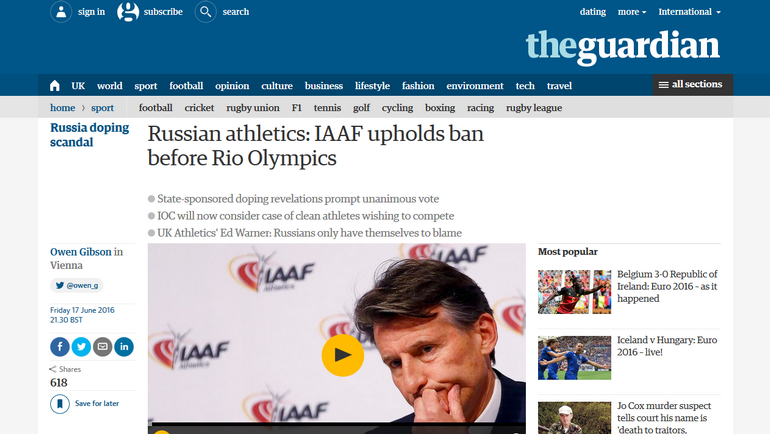The height and width of the screenshot is (434, 770).
Task: Open Owen Gibson author link
Action: click(81, 252)
